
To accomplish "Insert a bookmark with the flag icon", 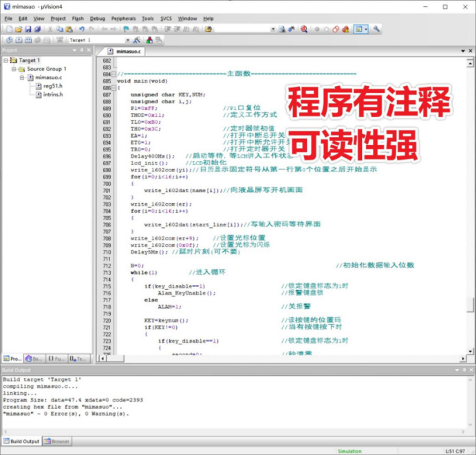I will [126, 29].
